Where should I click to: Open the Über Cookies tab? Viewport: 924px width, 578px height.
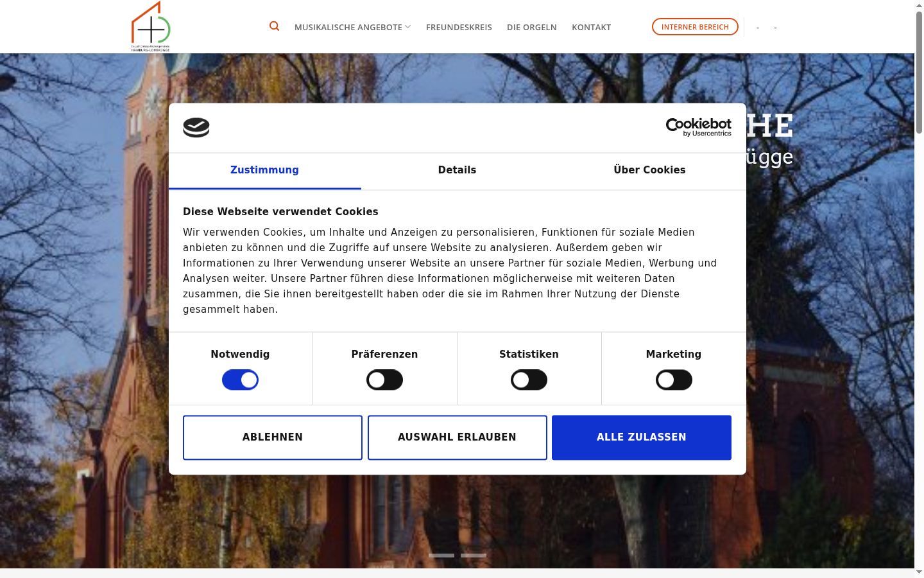[649, 170]
